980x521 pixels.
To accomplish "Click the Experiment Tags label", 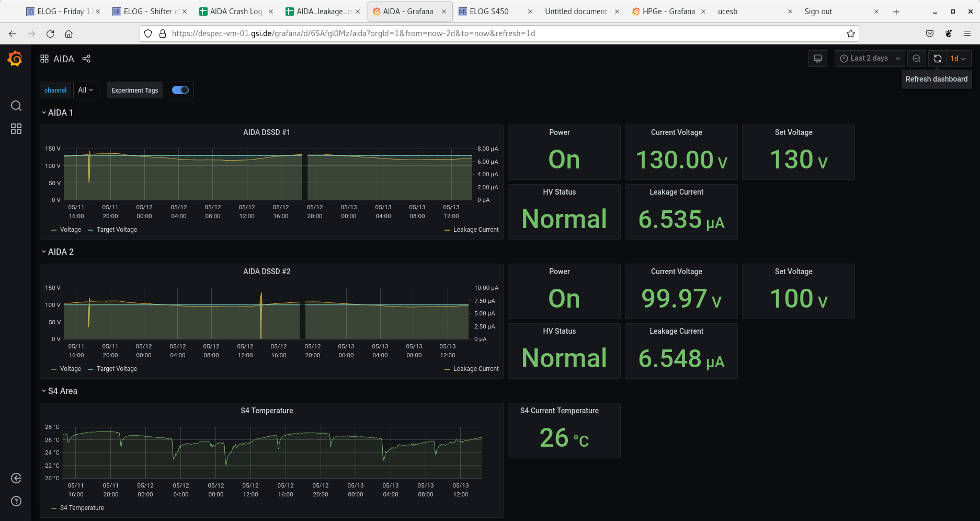I will [134, 90].
